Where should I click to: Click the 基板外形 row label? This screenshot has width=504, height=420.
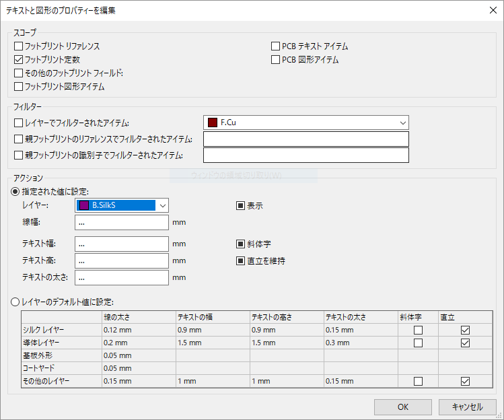(61, 355)
